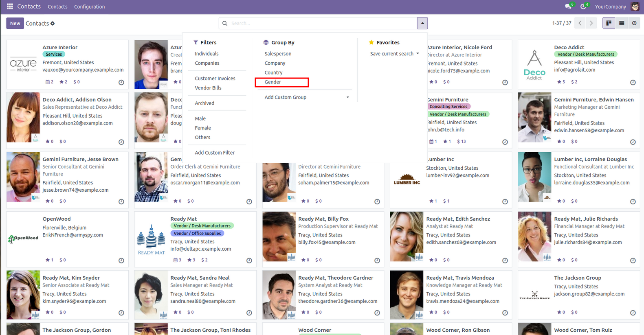Click meetings calendar icon on Ready Mat card

click(176, 260)
